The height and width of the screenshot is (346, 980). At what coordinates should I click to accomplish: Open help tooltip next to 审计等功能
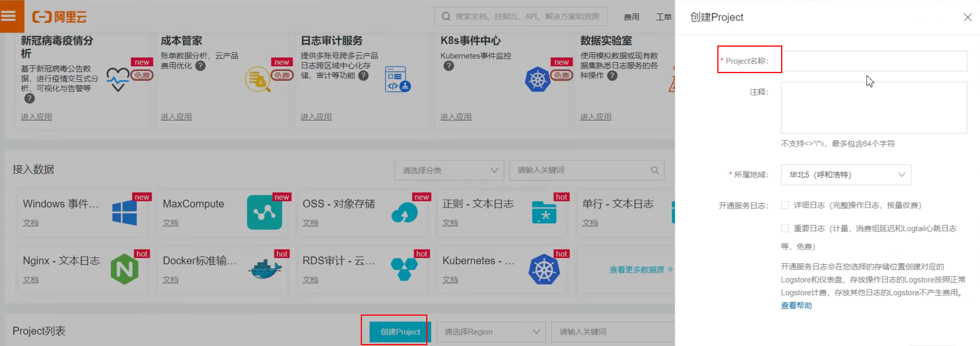click(x=363, y=75)
